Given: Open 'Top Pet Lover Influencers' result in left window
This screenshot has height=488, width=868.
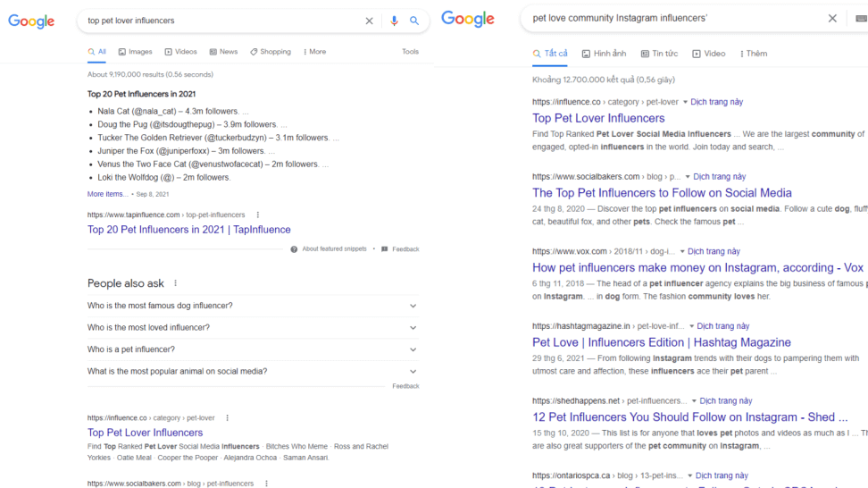Looking at the screenshot, I should pyautogui.click(x=145, y=433).
